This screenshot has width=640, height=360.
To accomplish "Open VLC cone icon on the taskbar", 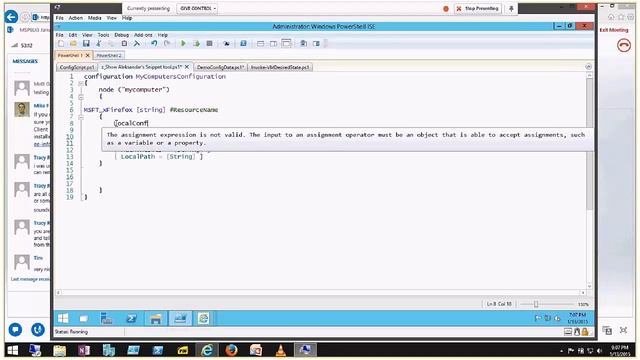I will point(280,350).
